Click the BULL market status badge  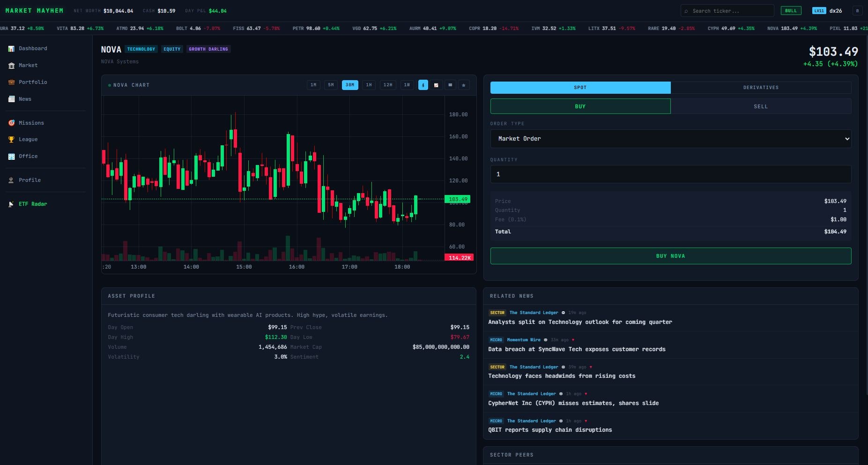(x=791, y=11)
